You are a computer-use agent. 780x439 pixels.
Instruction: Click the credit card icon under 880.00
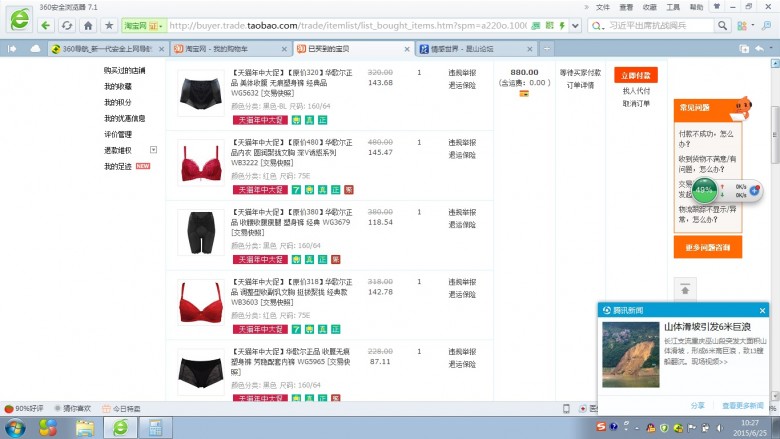524,93
